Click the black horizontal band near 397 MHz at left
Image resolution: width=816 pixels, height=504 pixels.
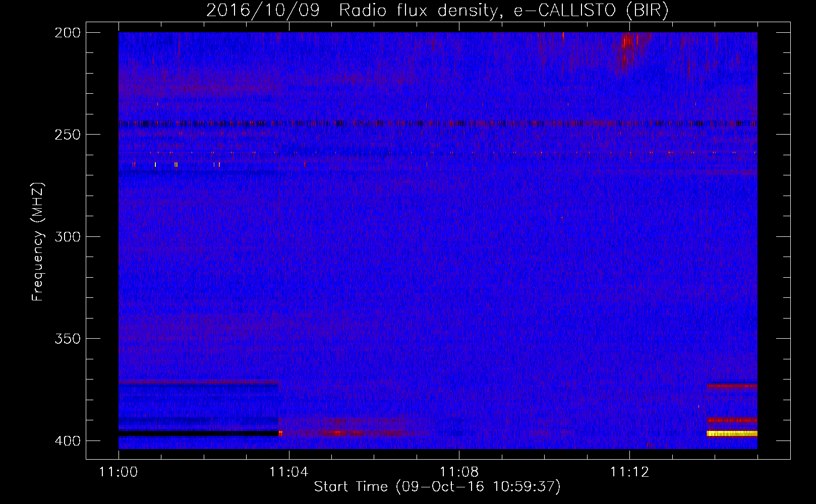pyautogui.click(x=198, y=433)
